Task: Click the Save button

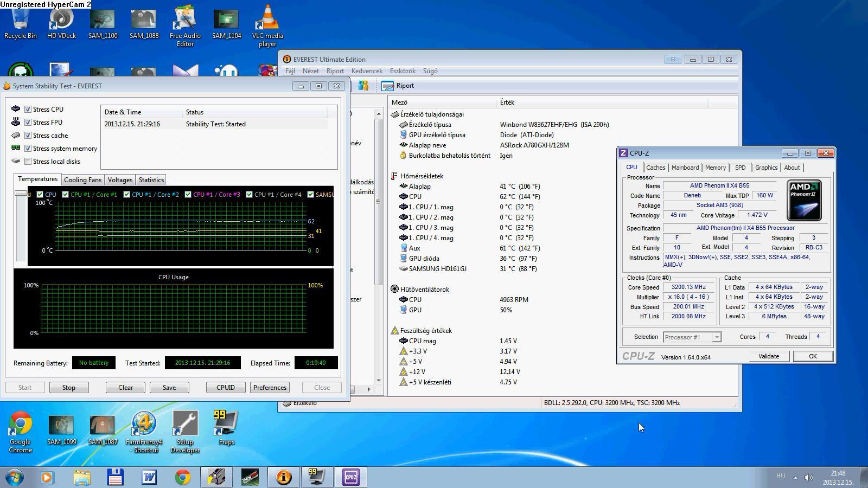Action: tap(169, 388)
